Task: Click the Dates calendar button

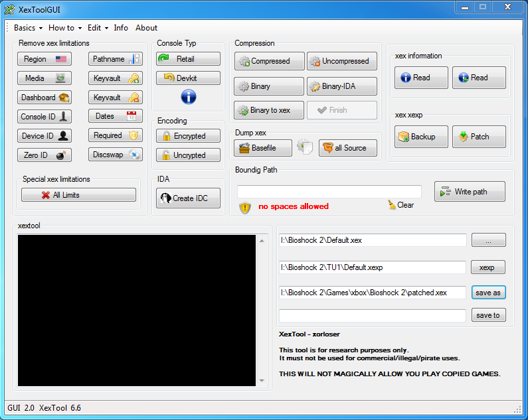Action: tap(116, 116)
